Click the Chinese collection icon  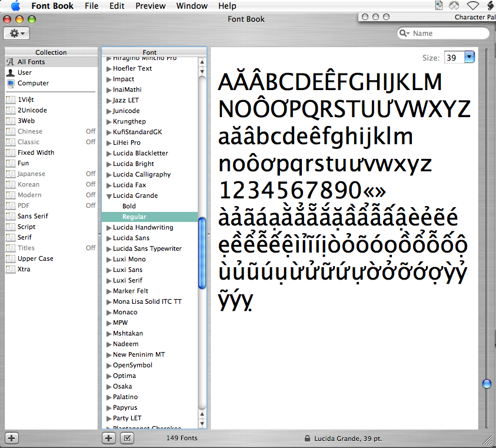pyautogui.click(x=11, y=131)
